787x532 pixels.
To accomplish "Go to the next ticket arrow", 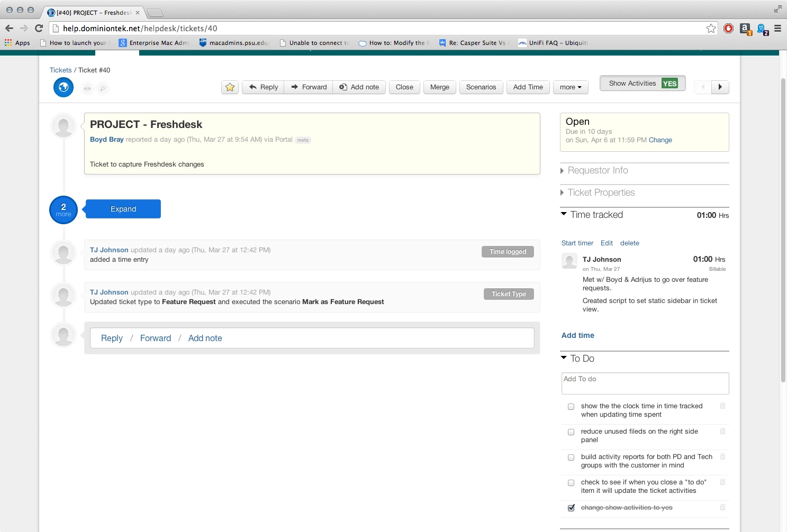I will [x=720, y=87].
